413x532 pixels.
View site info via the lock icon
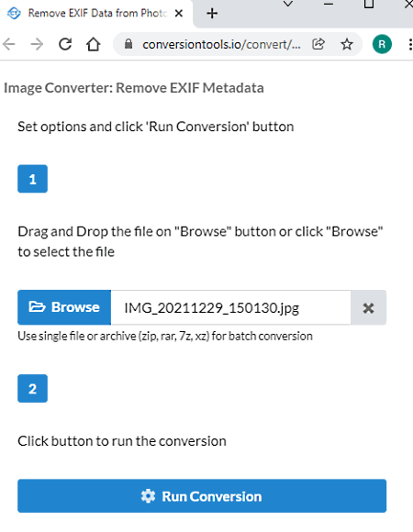point(128,44)
